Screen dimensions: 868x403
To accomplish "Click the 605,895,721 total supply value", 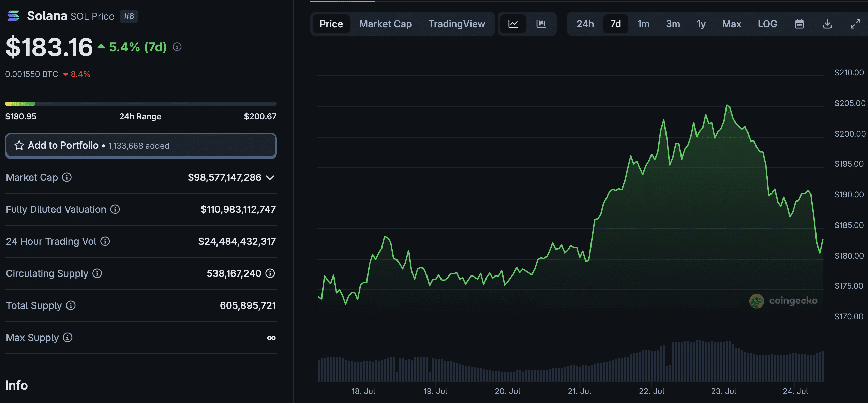I will click(x=248, y=305).
